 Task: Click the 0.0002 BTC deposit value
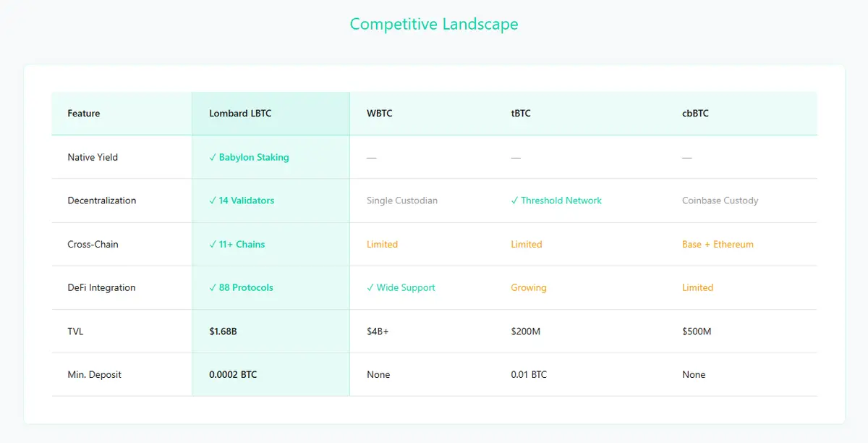(233, 374)
